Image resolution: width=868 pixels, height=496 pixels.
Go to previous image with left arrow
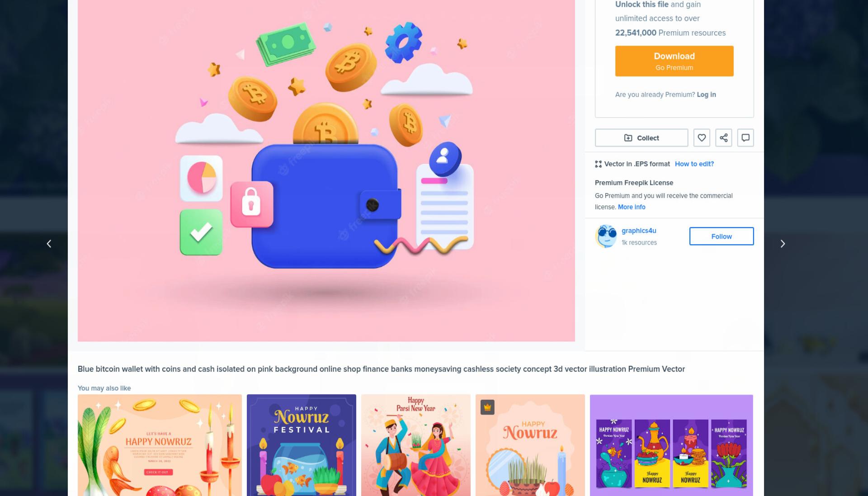coord(49,244)
